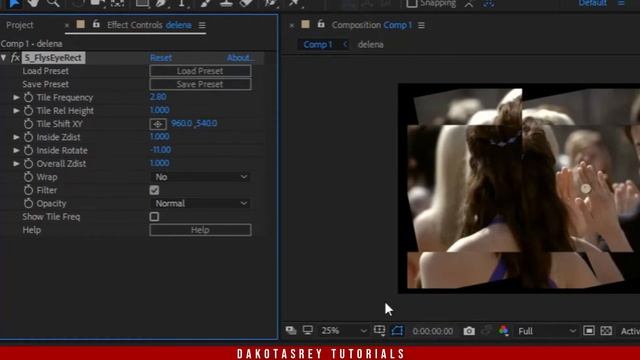Toggle the lock on the Composition panel
Image resolution: width=640 pixels, height=360 pixels.
[x=321, y=24]
